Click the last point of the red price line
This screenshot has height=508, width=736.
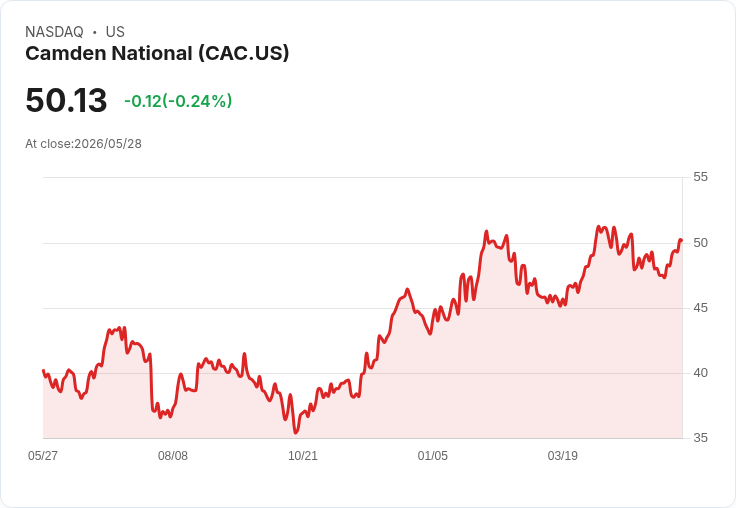point(682,240)
